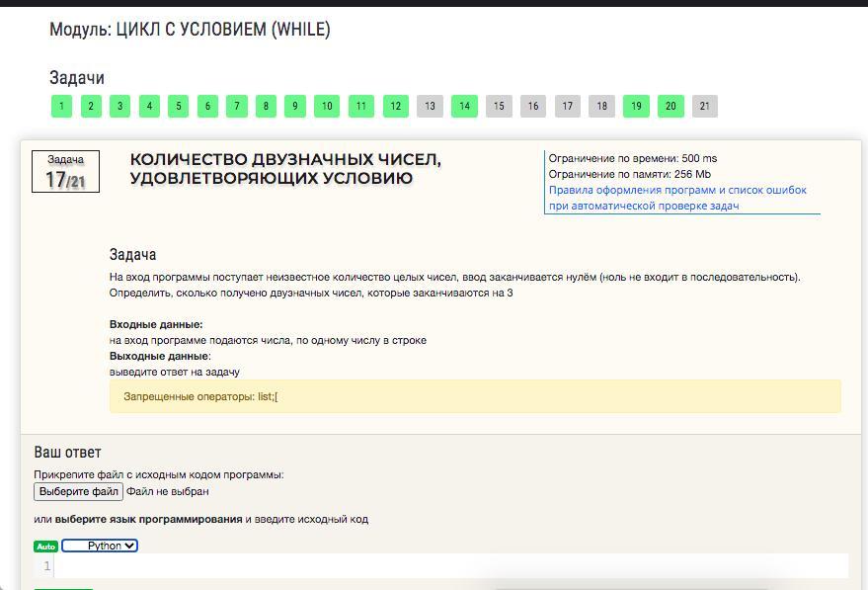The image size is (868, 590).
Task: Open task 20 tile
Action: pyautogui.click(x=671, y=106)
